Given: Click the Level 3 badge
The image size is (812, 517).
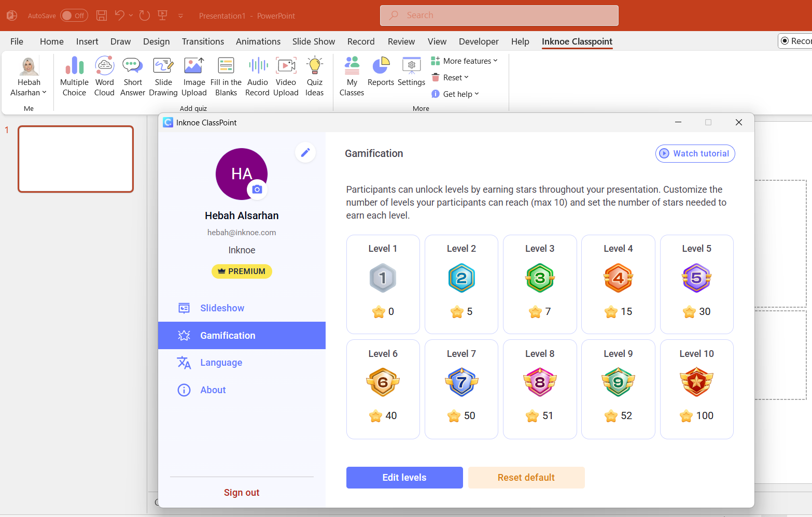Looking at the screenshot, I should coord(540,278).
